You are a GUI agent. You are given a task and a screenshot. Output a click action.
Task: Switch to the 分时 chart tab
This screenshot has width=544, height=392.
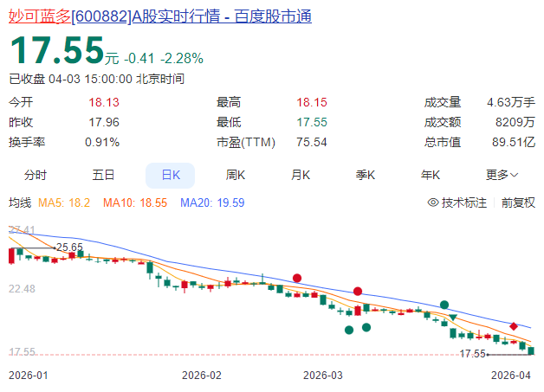[x=35, y=175]
